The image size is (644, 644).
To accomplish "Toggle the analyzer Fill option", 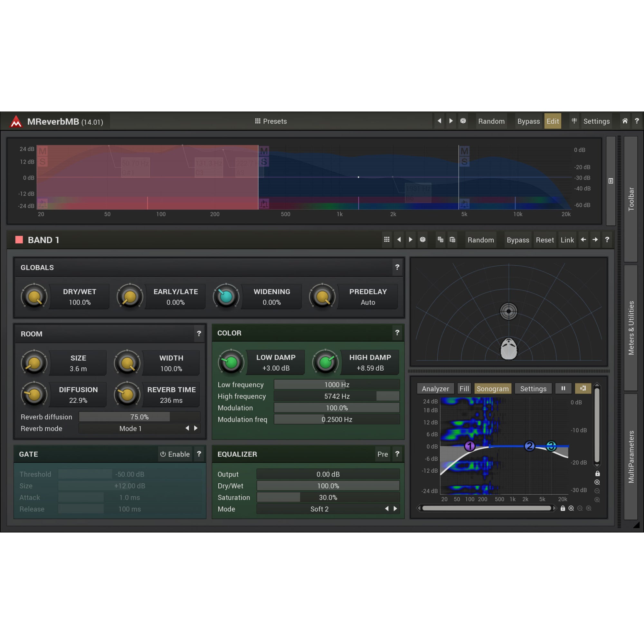I will [464, 389].
